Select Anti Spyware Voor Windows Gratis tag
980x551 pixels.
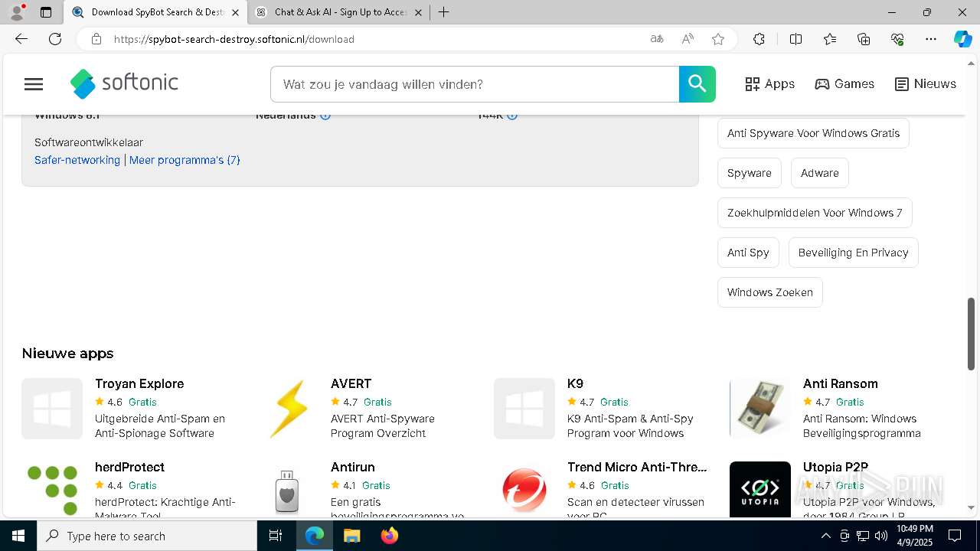pyautogui.click(x=813, y=133)
